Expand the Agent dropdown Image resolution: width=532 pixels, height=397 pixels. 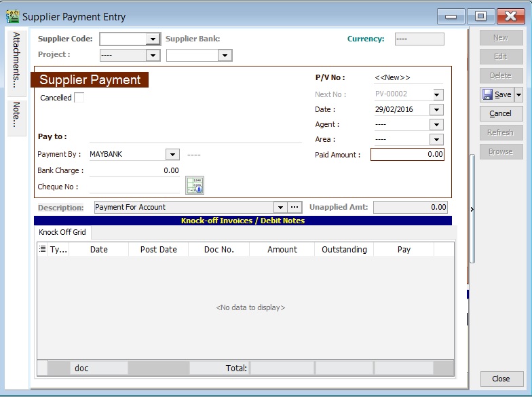436,125
